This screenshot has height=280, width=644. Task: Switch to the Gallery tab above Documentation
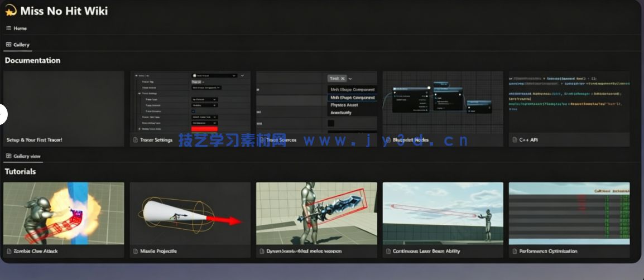(x=17, y=45)
